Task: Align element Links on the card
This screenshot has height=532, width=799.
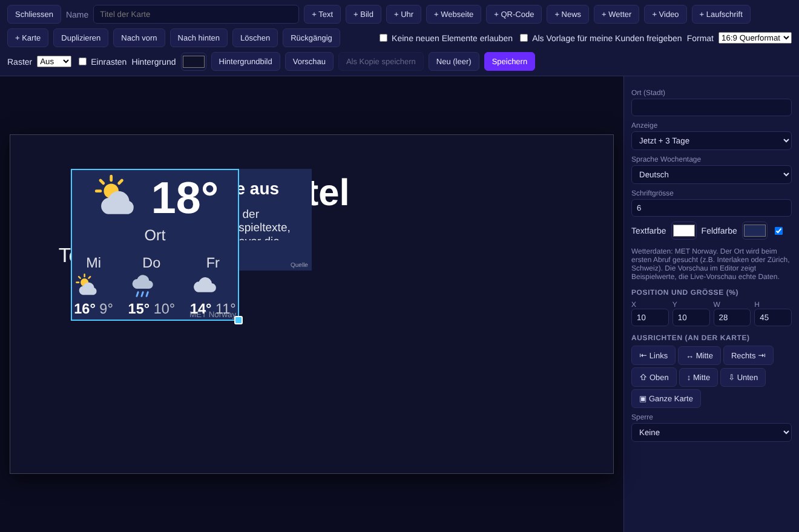Action: (x=653, y=355)
